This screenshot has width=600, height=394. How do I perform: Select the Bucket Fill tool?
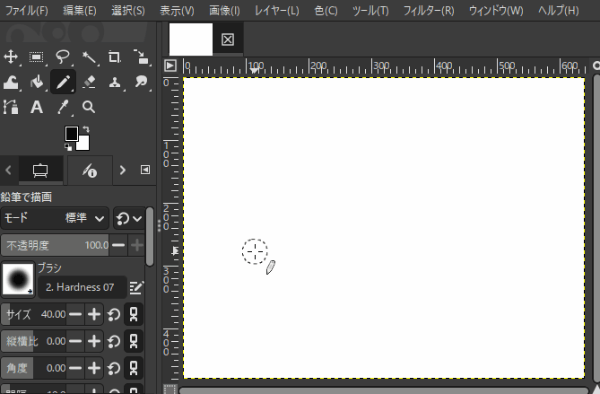click(36, 82)
